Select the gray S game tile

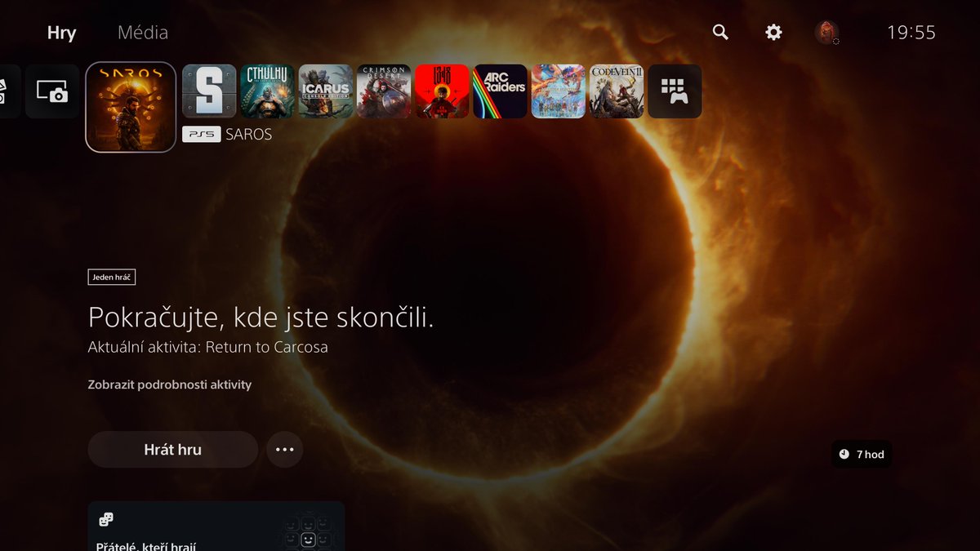click(x=209, y=91)
